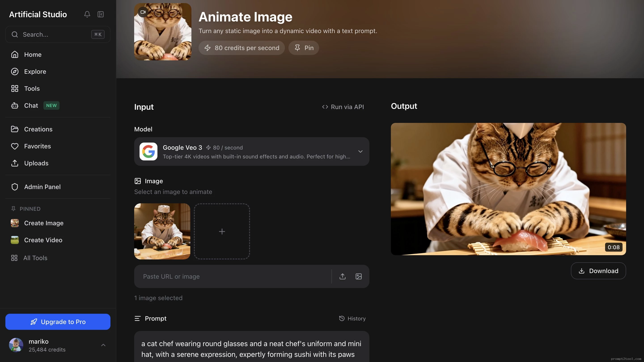Click the Upgrade to Pro button

(x=58, y=322)
